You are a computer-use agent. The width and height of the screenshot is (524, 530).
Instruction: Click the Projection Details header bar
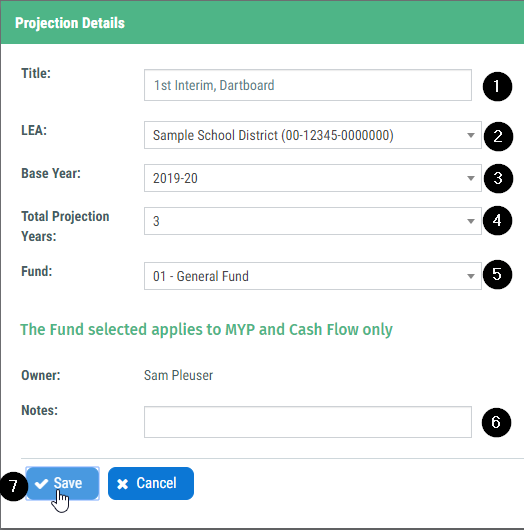click(x=262, y=23)
